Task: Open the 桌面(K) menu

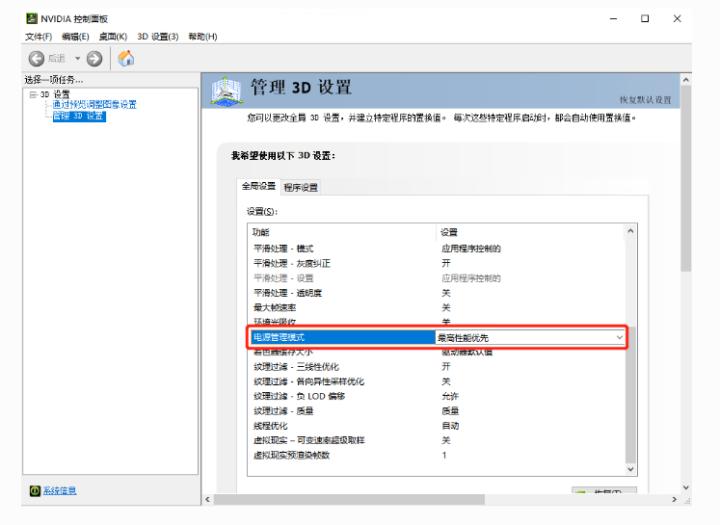Action: pyautogui.click(x=113, y=36)
